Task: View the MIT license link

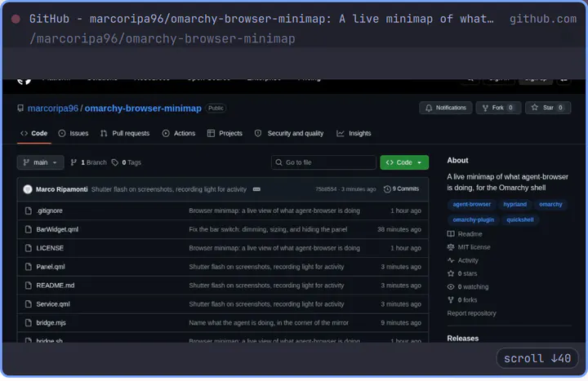Action: coord(469,247)
